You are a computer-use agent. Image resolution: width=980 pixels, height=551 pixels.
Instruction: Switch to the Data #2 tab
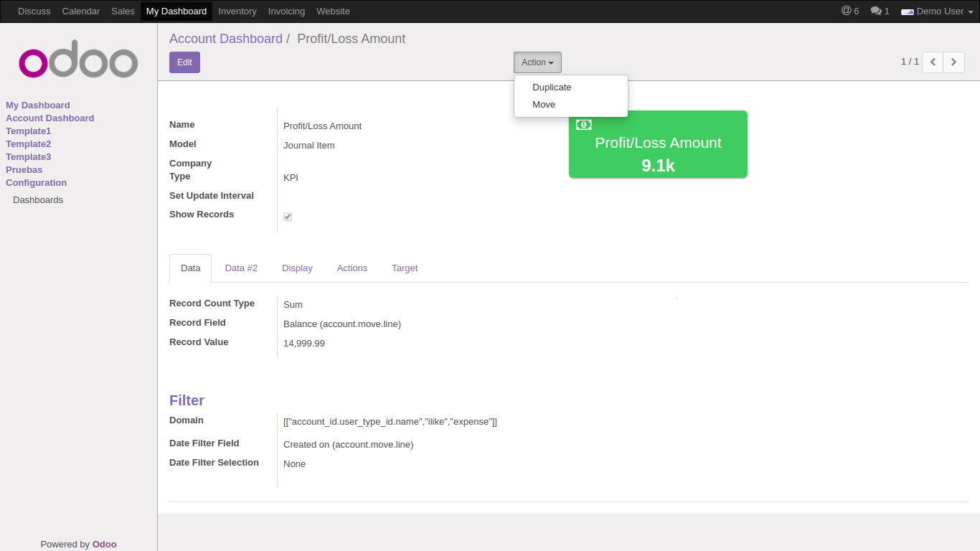[241, 268]
